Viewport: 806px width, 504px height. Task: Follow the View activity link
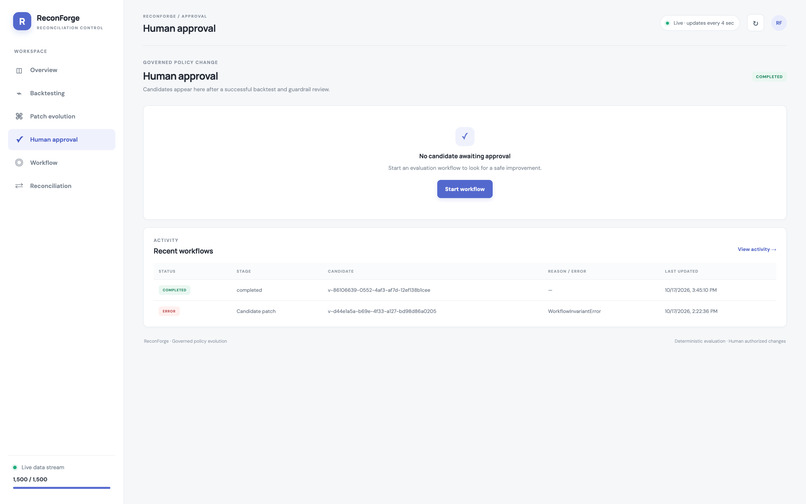click(757, 249)
